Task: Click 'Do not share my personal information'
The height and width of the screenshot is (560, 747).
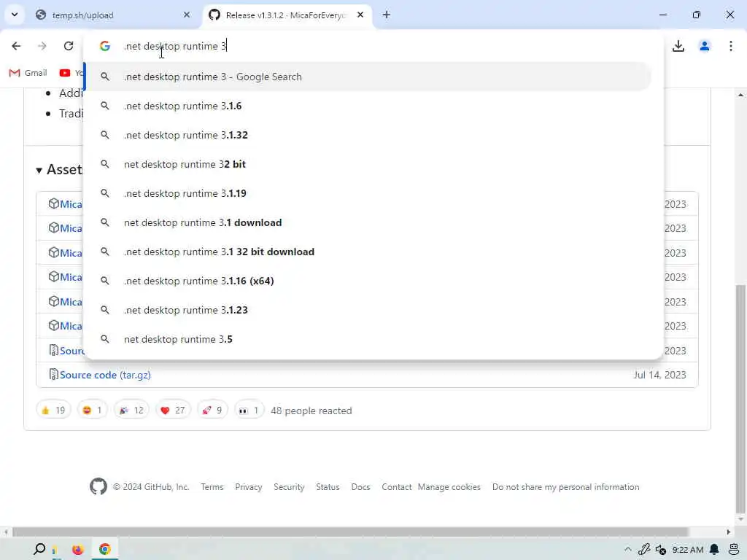Action: (x=566, y=486)
